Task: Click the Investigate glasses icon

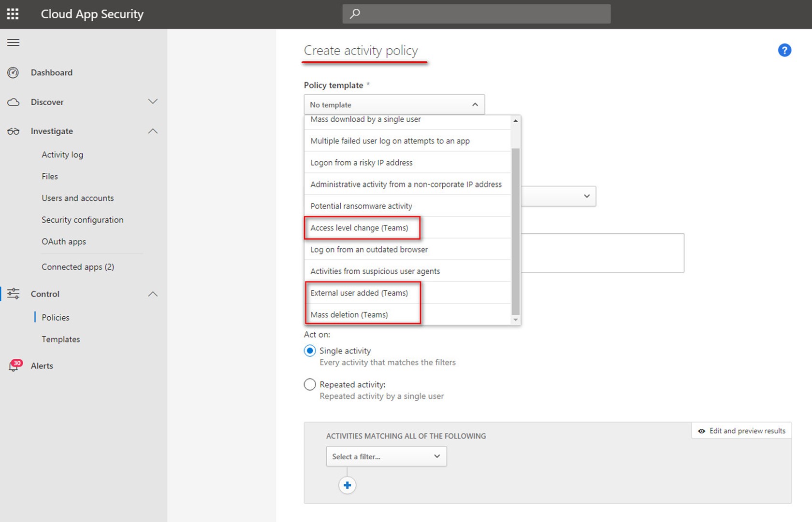Action: pyautogui.click(x=13, y=131)
